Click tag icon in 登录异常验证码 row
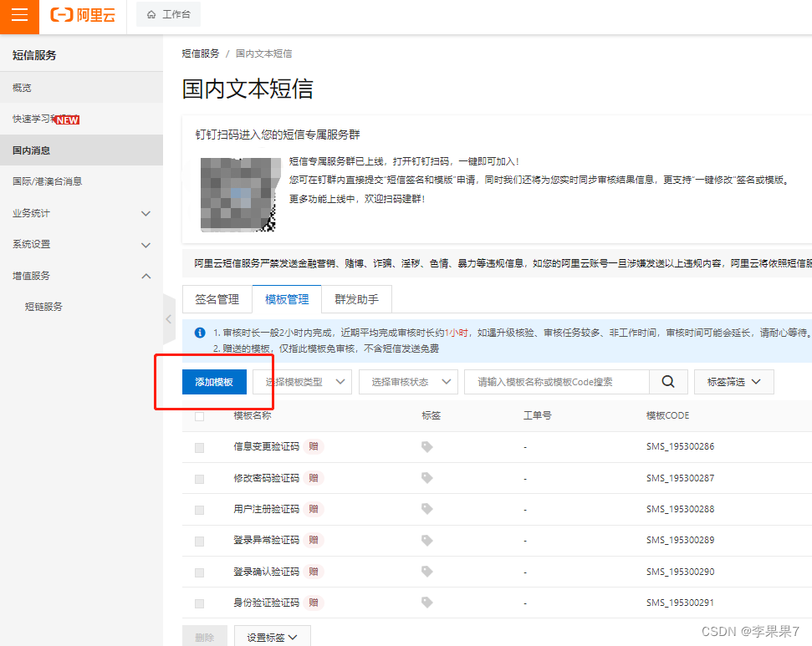Viewport: 812px width, 646px height. [x=426, y=541]
